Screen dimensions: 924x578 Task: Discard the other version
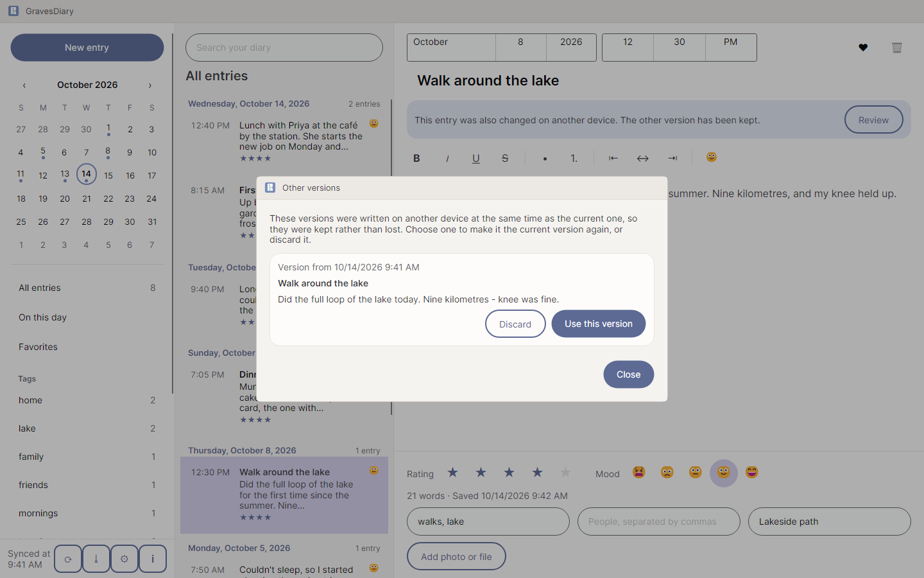coord(515,324)
